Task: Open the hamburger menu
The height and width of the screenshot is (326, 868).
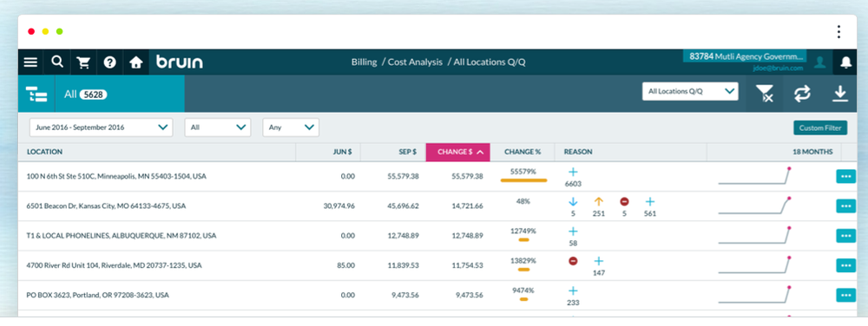Action: coord(30,62)
